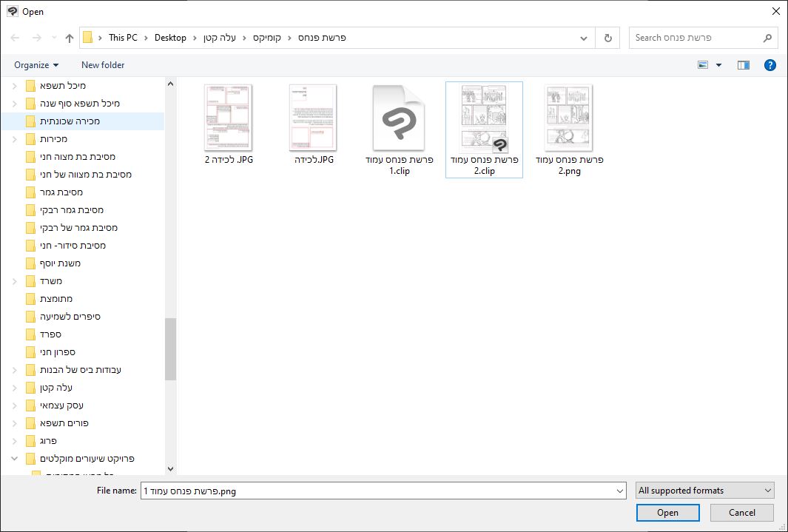The height and width of the screenshot is (532, 788).
Task: Click the navigation pane scrollbar thumb
Action: tap(170, 349)
